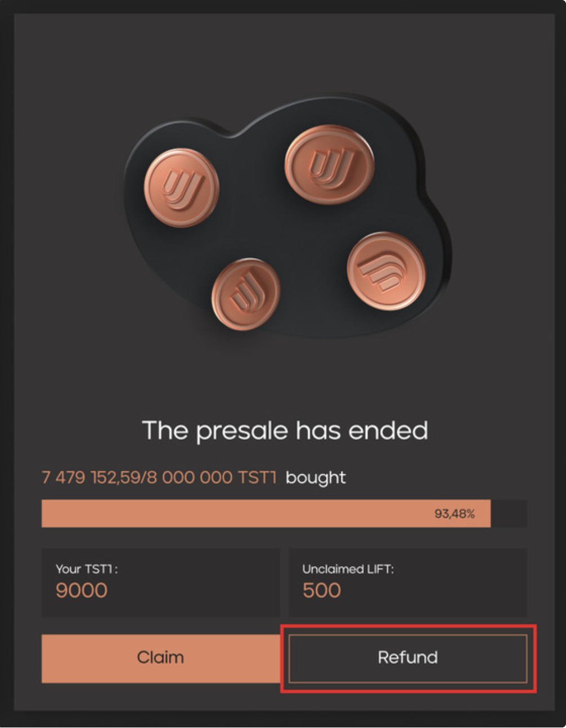Click the unfilled dark end of progress bar
566x728 pixels.
coord(509,514)
